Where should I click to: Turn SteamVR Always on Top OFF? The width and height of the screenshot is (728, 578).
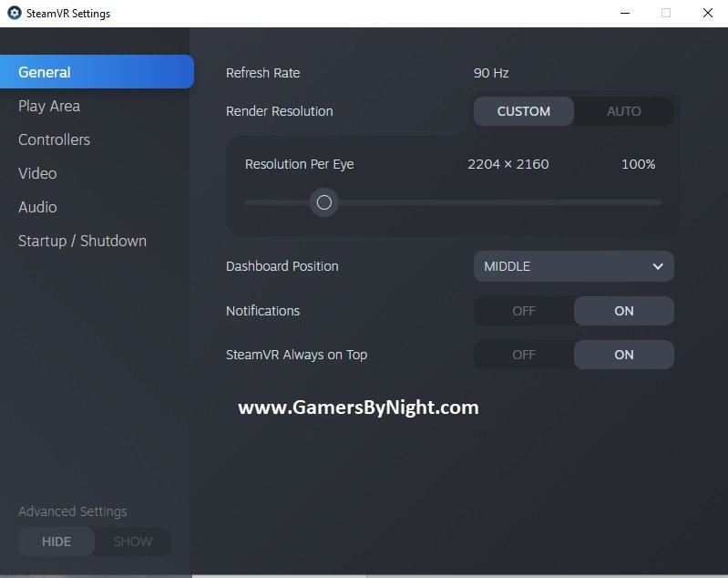click(x=524, y=355)
